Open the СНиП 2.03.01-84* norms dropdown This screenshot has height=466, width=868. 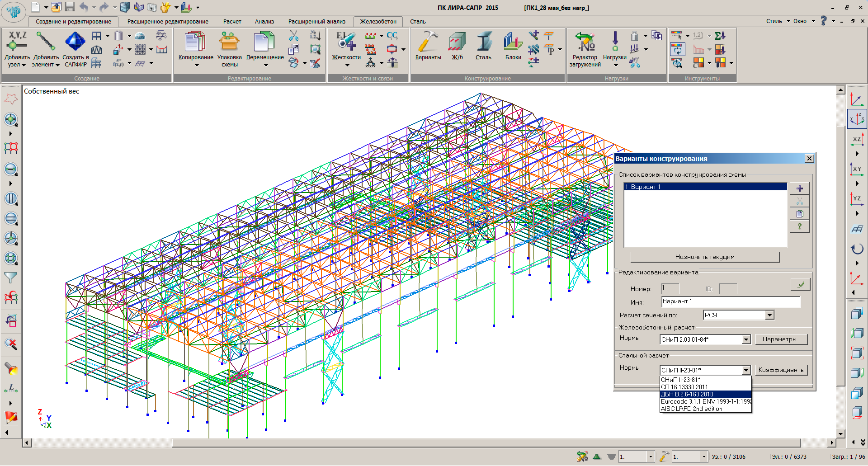click(746, 339)
